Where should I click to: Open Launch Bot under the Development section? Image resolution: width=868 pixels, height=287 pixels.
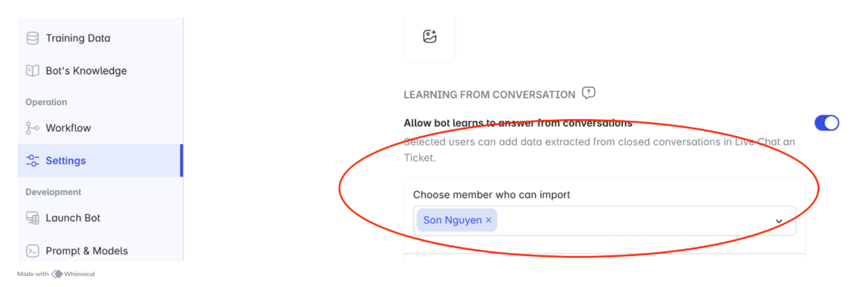(x=73, y=218)
